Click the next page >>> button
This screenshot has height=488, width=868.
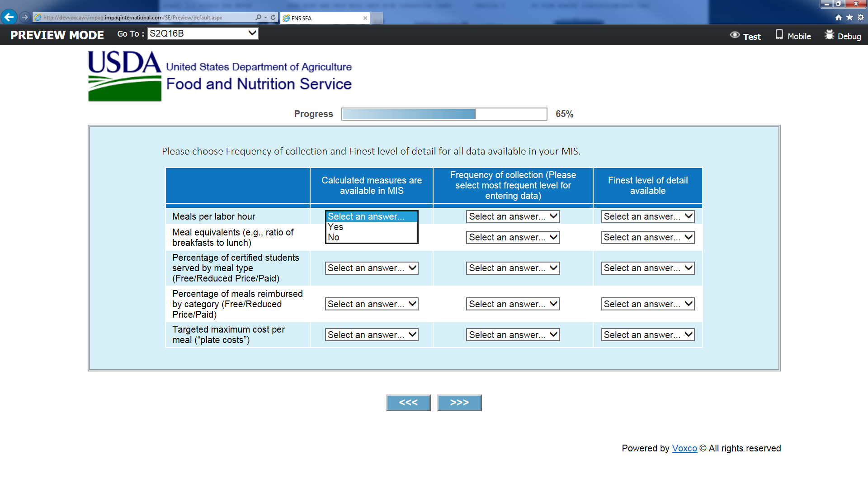tap(459, 403)
